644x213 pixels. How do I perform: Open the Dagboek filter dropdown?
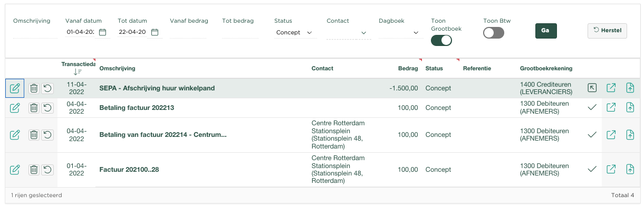pyautogui.click(x=401, y=33)
